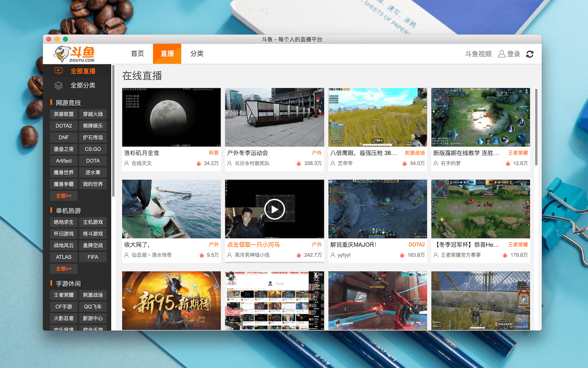This screenshot has height=368, width=588.
Task: Switch to the 直播 tab
Action: [167, 54]
